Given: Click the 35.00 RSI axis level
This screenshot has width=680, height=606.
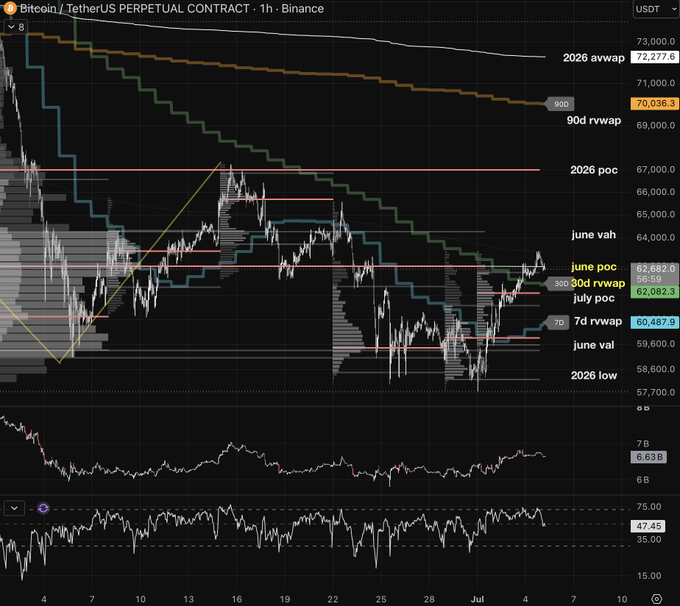Looking at the screenshot, I should 649,540.
